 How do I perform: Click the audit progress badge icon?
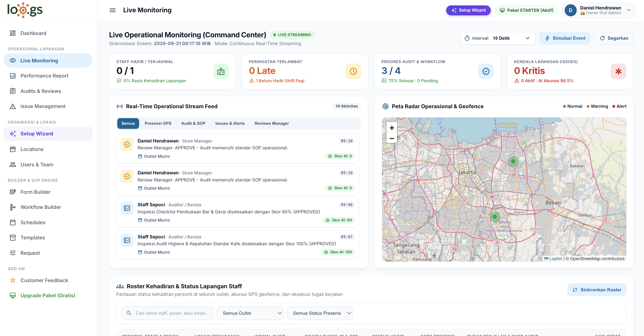pos(486,71)
